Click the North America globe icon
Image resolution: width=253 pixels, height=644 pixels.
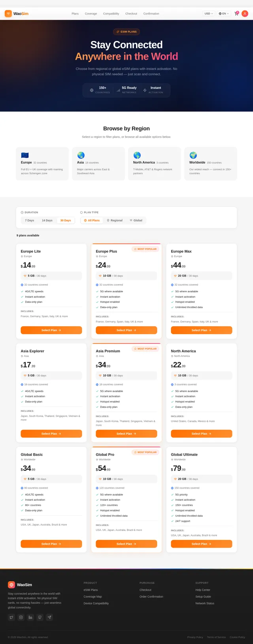tap(137, 155)
